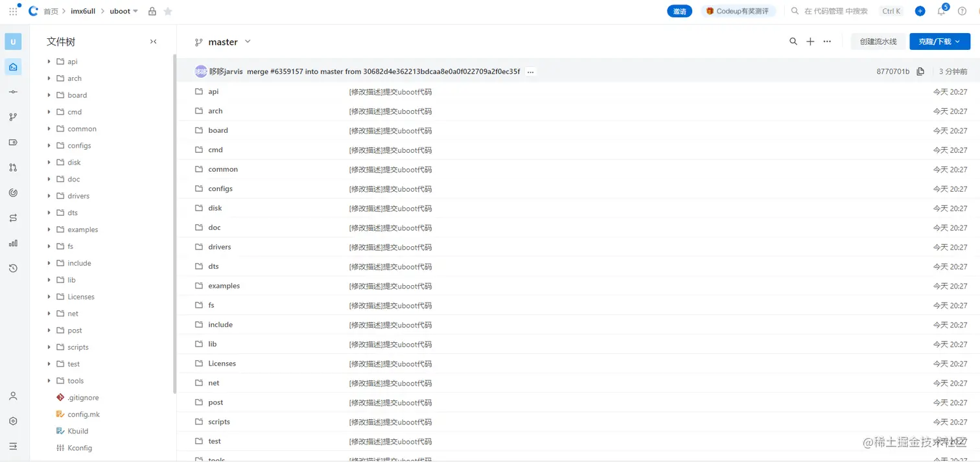Star the uboot repository
Viewport: 980px width, 462px height.
[169, 11]
